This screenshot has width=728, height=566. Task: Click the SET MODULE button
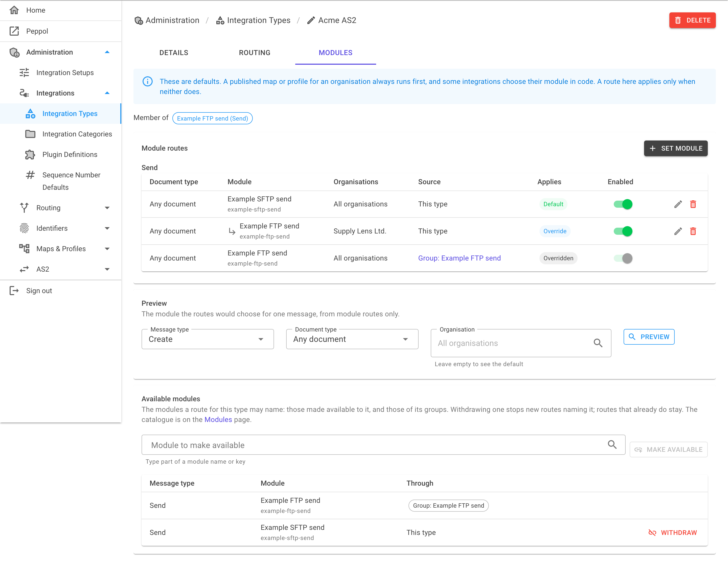[676, 148]
